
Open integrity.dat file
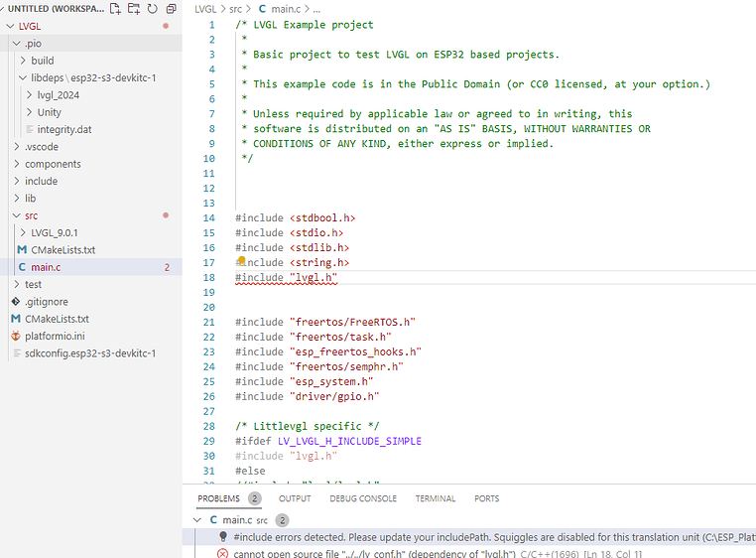(91, 129)
